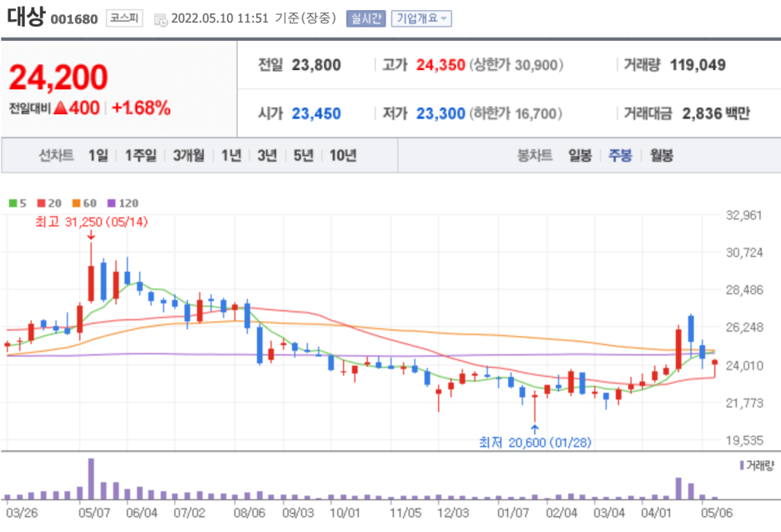
Task: Select the 1년 line chart tab
Action: [x=231, y=155]
